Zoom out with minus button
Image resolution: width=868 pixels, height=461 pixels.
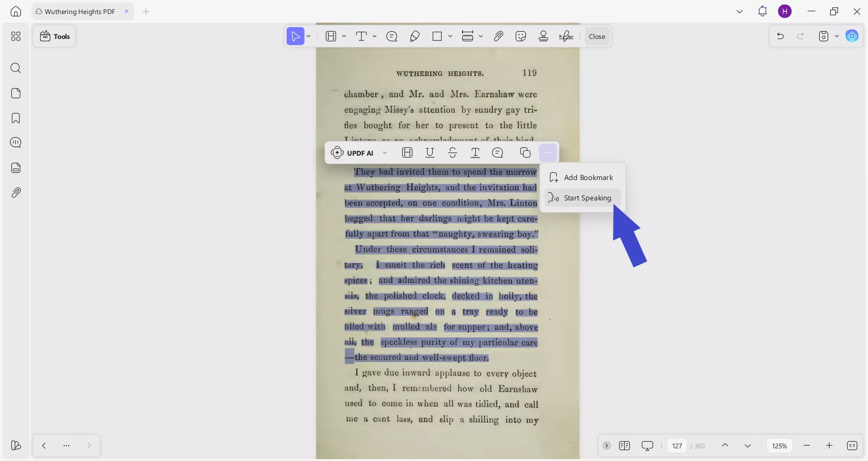[807, 446]
